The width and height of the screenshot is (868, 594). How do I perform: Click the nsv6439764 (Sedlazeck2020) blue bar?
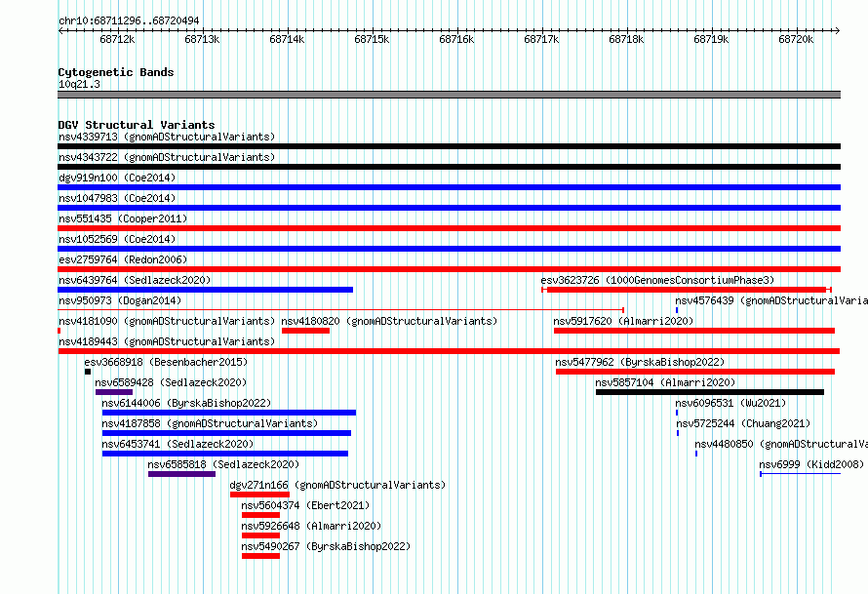(x=206, y=290)
